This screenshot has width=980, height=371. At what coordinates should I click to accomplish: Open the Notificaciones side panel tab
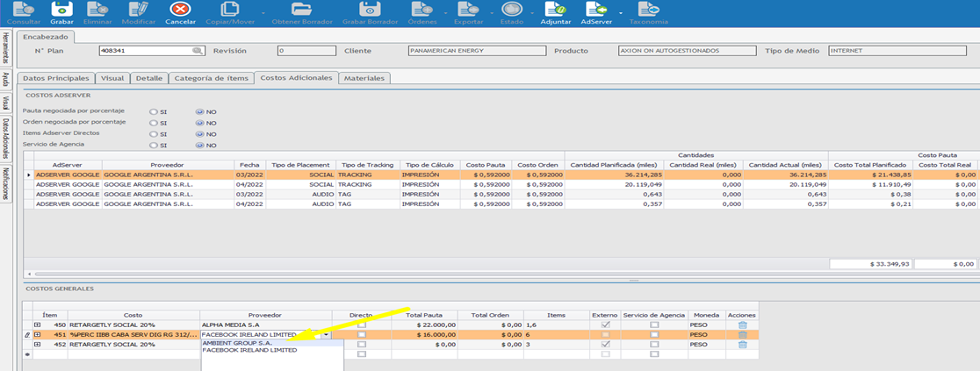5,183
